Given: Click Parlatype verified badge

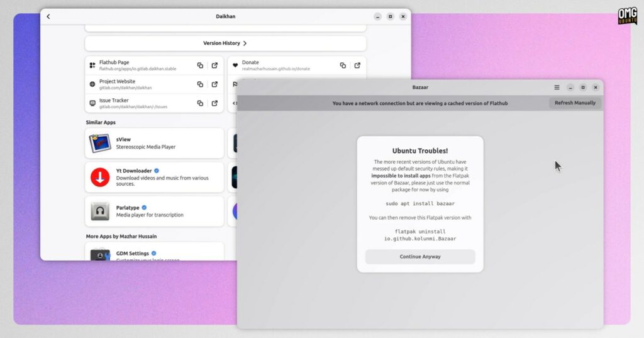Looking at the screenshot, I should point(144,208).
